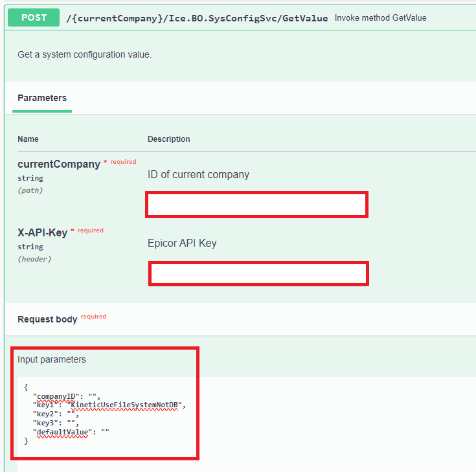Click the 'Invoke method GetValue' summary text
Screen dimensions: 476x472
point(380,18)
